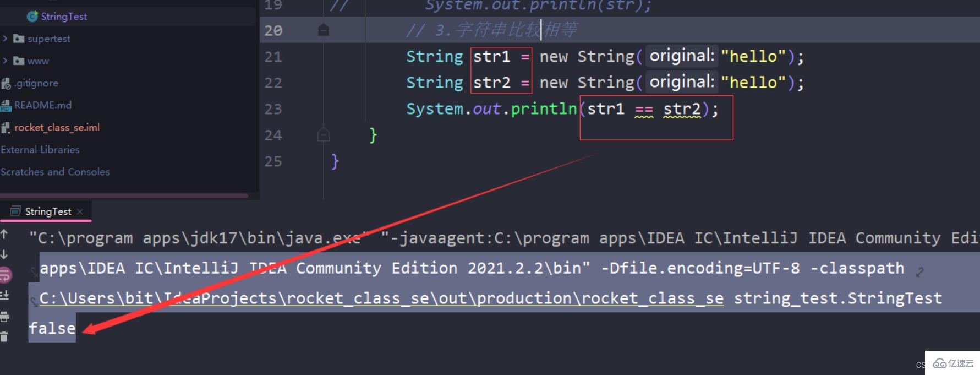980x375 pixels.
Task: Click the str2 variable declaration on line 22
Action: 492,83
